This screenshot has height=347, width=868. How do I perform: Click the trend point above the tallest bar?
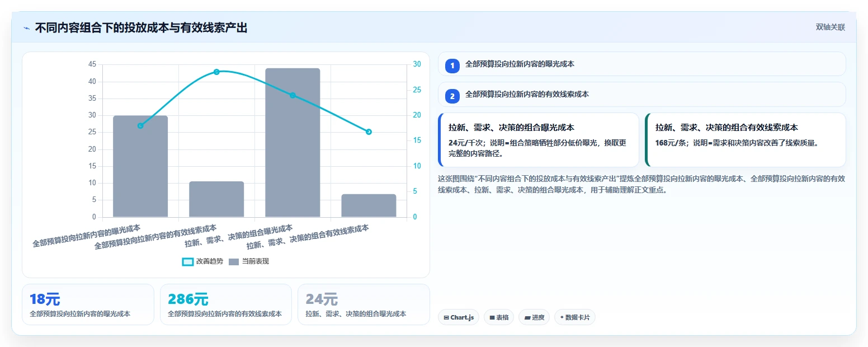pyautogui.click(x=293, y=96)
